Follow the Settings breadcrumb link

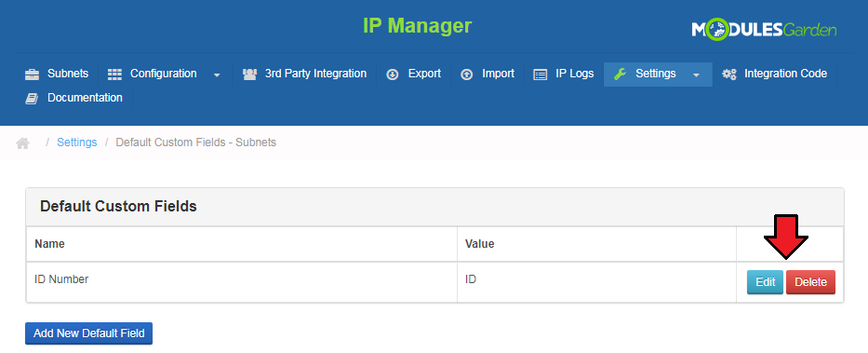pyautogui.click(x=77, y=143)
